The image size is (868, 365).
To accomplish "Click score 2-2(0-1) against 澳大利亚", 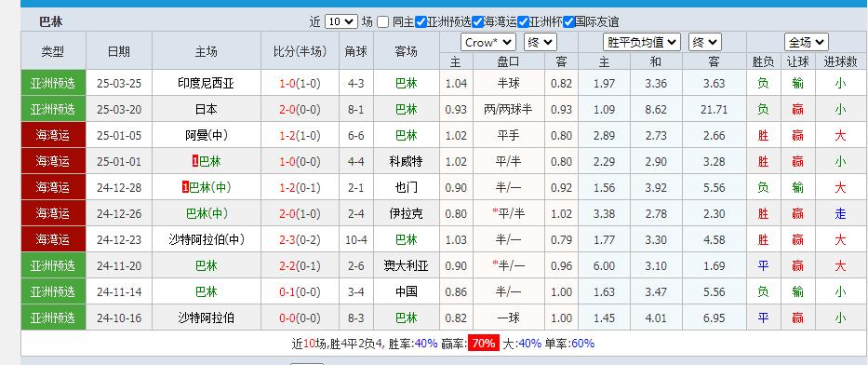I will 300,266.
